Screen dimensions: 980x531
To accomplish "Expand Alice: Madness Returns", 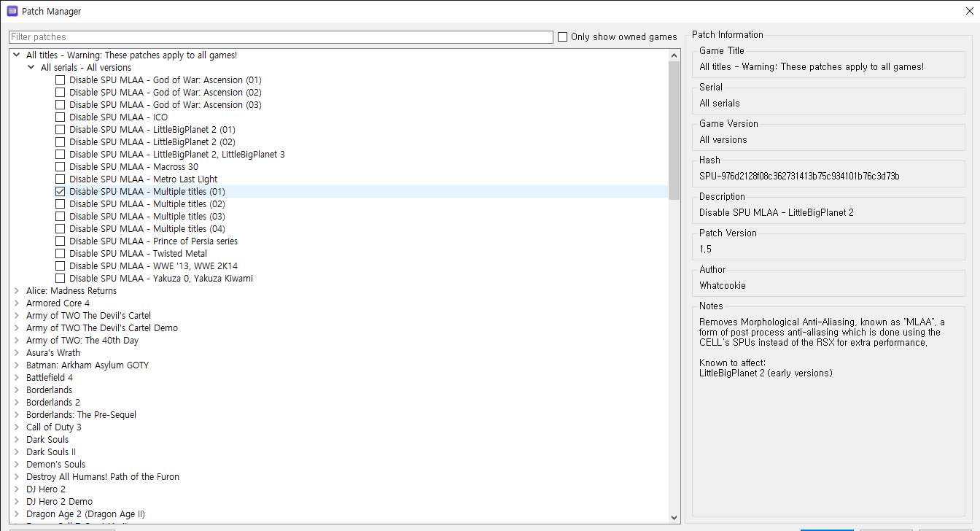I will coord(16,291).
